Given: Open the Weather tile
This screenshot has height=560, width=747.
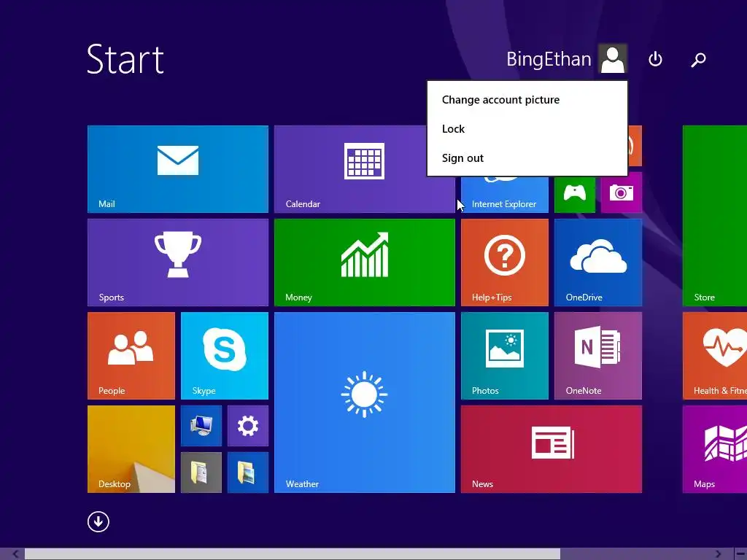Looking at the screenshot, I should [x=365, y=402].
